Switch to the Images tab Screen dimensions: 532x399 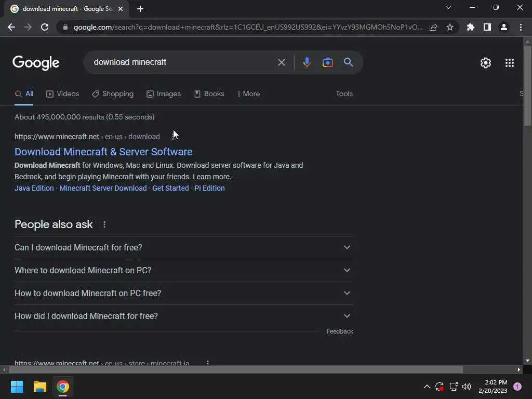(x=164, y=94)
